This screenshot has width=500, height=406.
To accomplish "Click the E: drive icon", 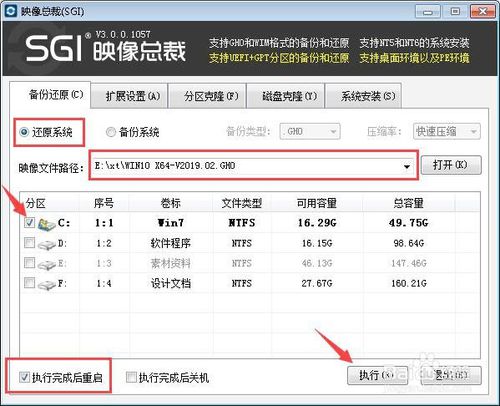I will [x=47, y=265].
